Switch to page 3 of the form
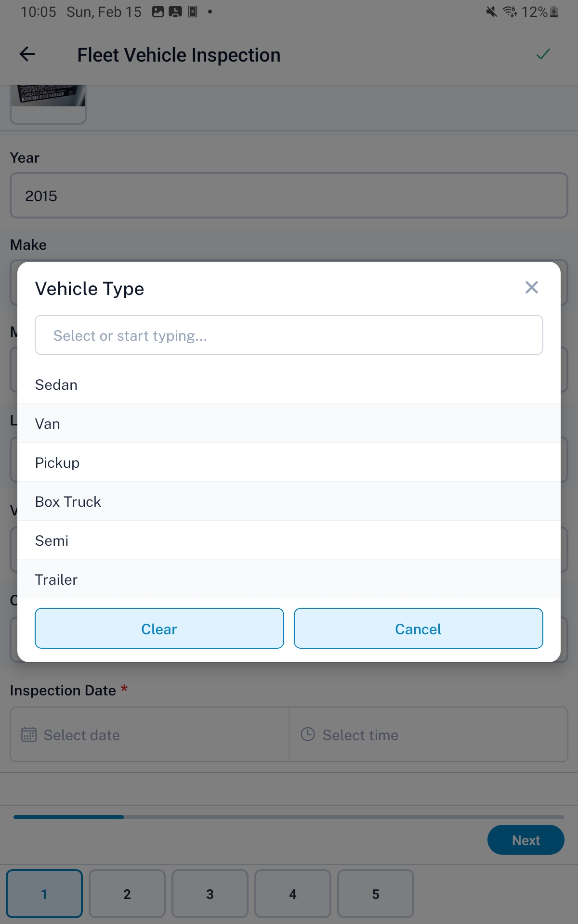This screenshot has width=578, height=924. 210,894
